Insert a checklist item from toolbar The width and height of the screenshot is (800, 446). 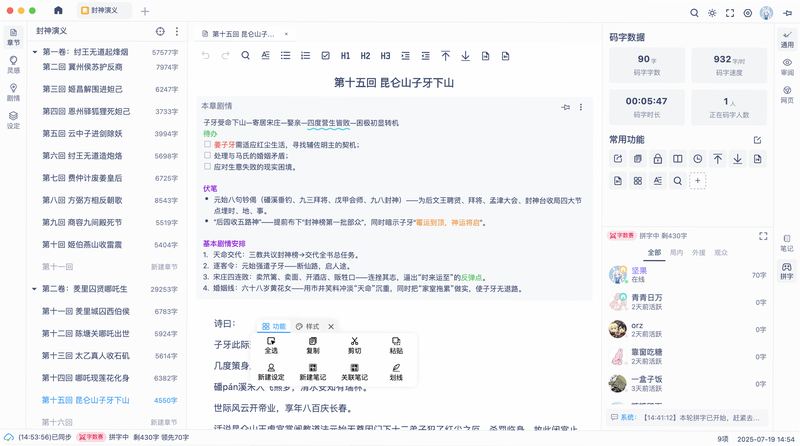(x=326, y=56)
